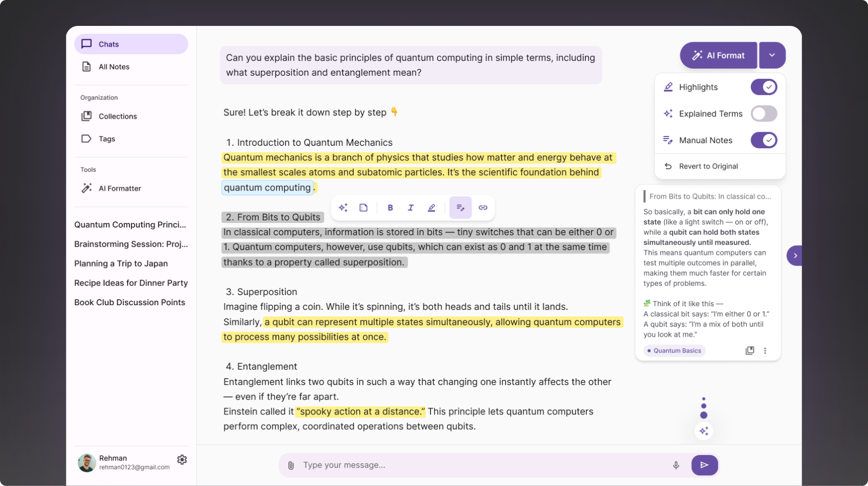Click the Tags label icon
Viewport: 868px width, 486px height.
pos(87,139)
